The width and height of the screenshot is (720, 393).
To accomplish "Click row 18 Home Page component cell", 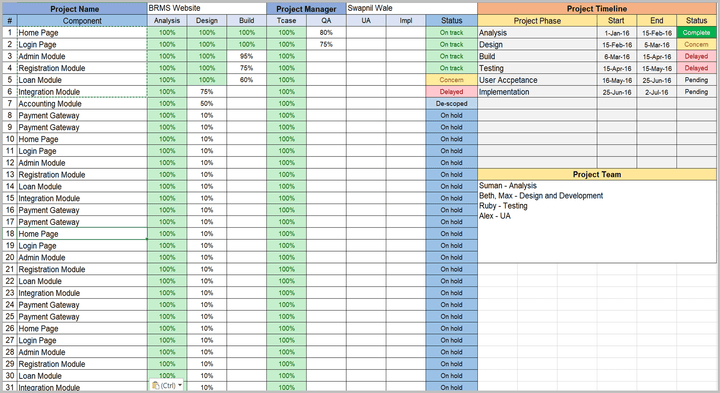I will click(82, 234).
